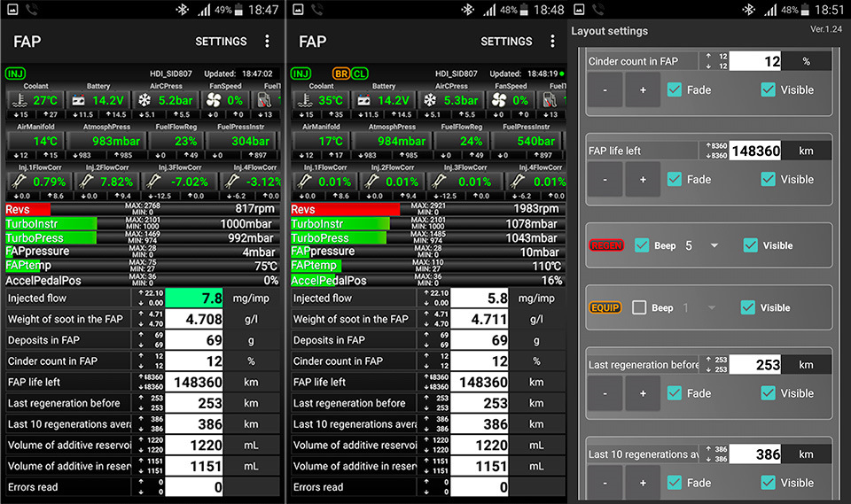Toggle Fade for Last regeneration before
This screenshot has height=504, width=851.
[x=675, y=393]
